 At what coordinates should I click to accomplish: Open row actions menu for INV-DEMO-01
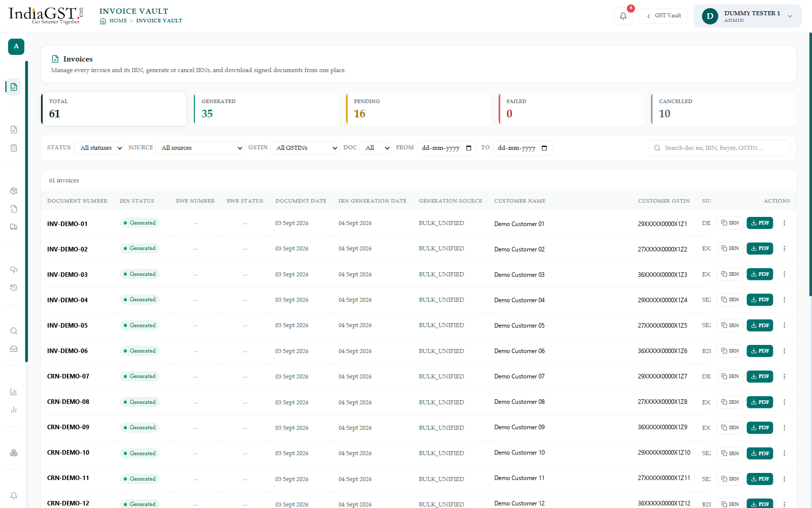[x=784, y=223]
